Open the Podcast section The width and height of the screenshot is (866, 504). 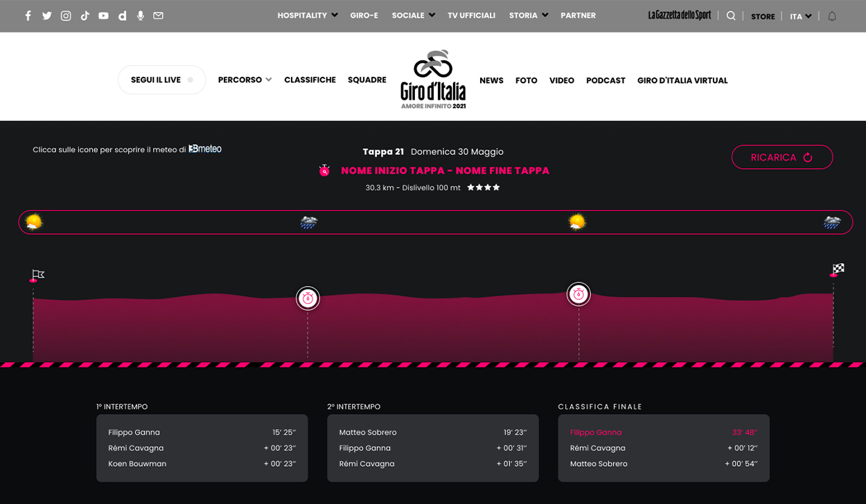click(x=606, y=80)
